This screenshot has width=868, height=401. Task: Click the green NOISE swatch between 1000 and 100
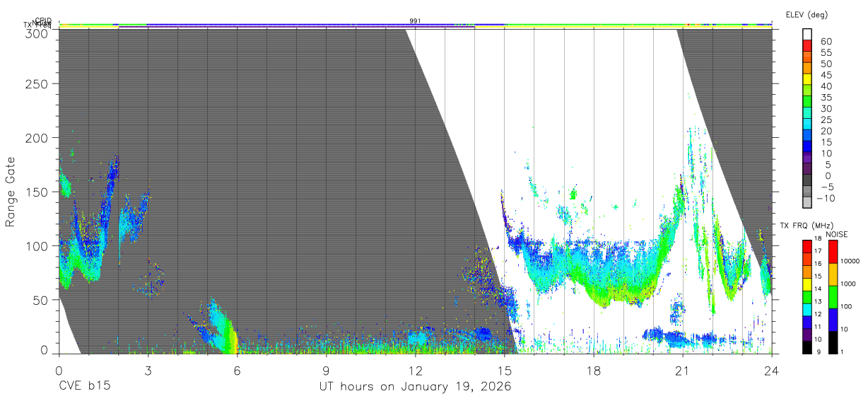[833, 296]
